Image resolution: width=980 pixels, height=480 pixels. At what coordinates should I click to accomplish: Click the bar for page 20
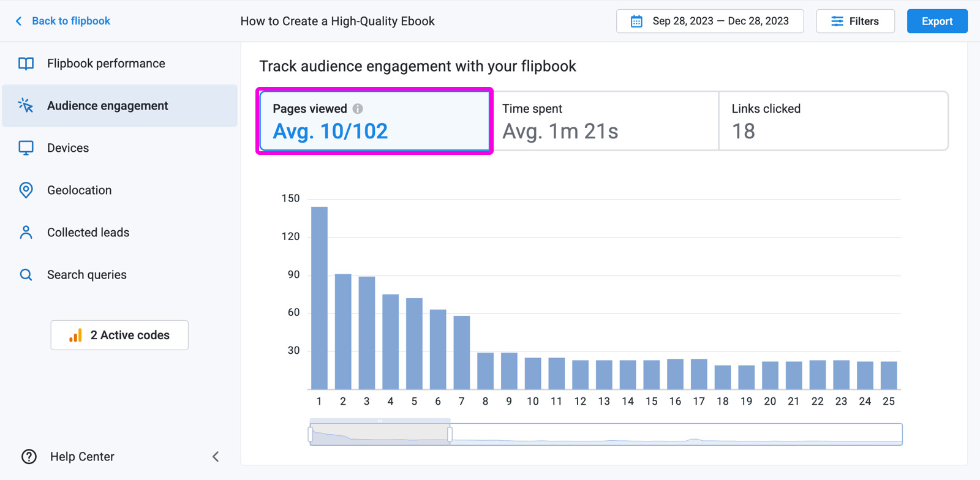click(770, 375)
